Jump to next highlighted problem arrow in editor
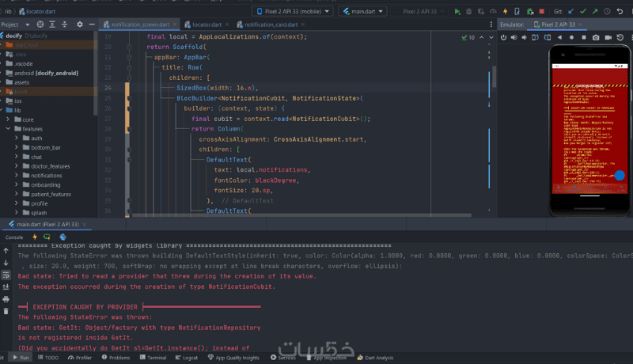 (x=491, y=37)
